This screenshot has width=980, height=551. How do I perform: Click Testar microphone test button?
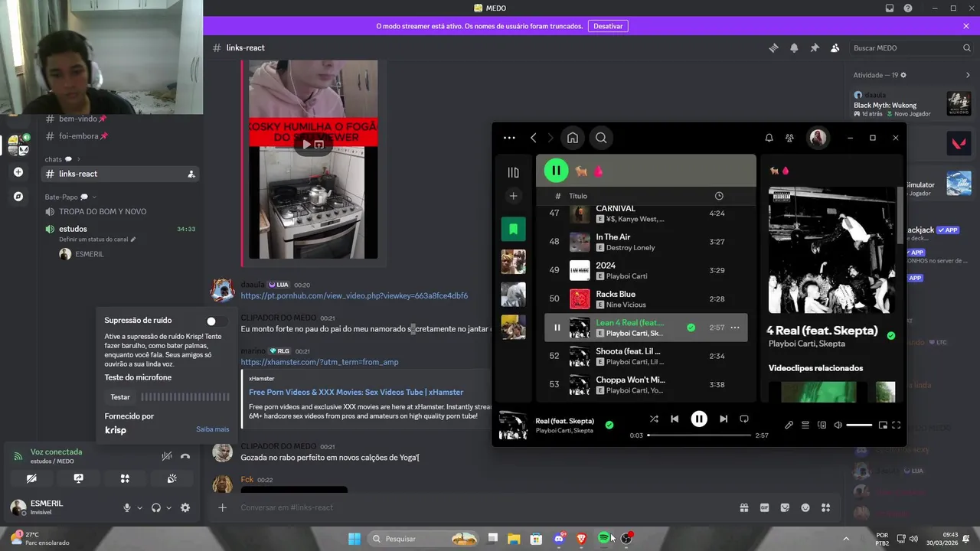pyautogui.click(x=120, y=397)
